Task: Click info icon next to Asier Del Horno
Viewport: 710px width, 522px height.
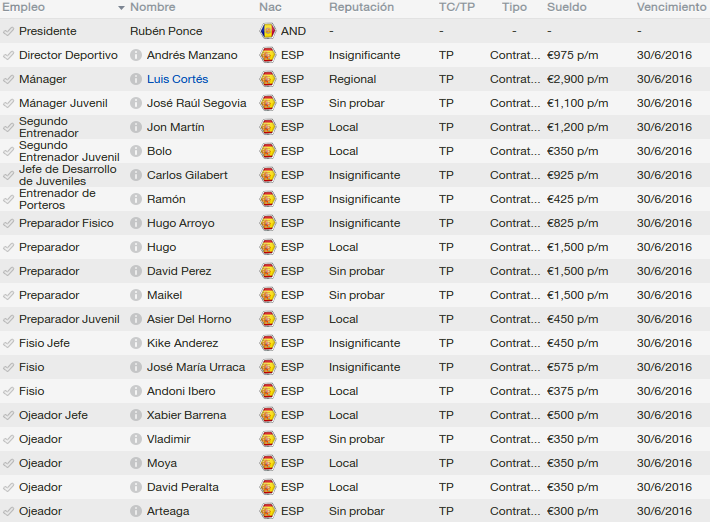Action: [x=135, y=319]
